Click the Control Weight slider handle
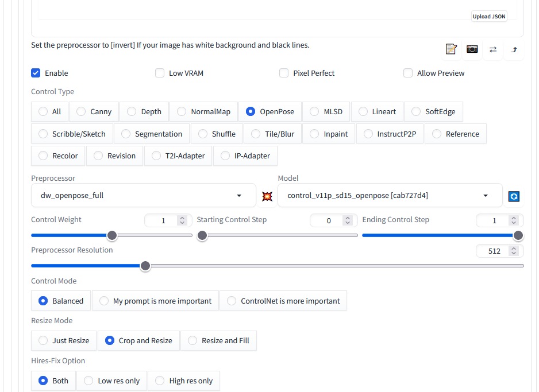The height and width of the screenshot is (392, 539). point(111,235)
